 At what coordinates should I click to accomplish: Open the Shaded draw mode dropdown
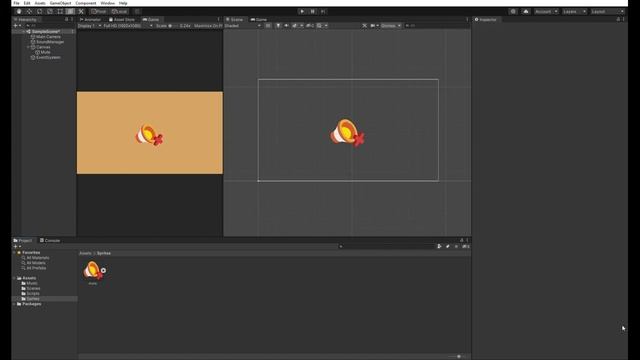pyautogui.click(x=242, y=26)
